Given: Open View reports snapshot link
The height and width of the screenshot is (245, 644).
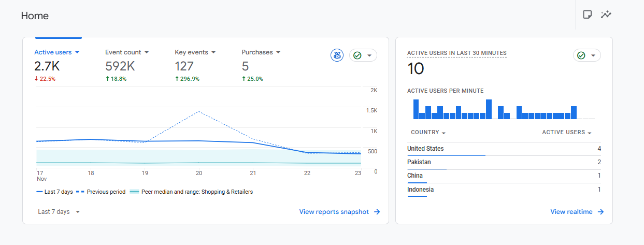Looking at the screenshot, I should 334,212.
